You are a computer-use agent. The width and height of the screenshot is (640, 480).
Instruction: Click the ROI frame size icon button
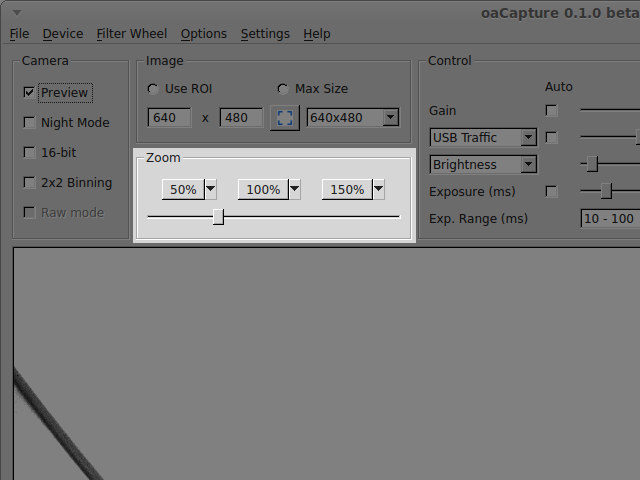pyautogui.click(x=285, y=118)
